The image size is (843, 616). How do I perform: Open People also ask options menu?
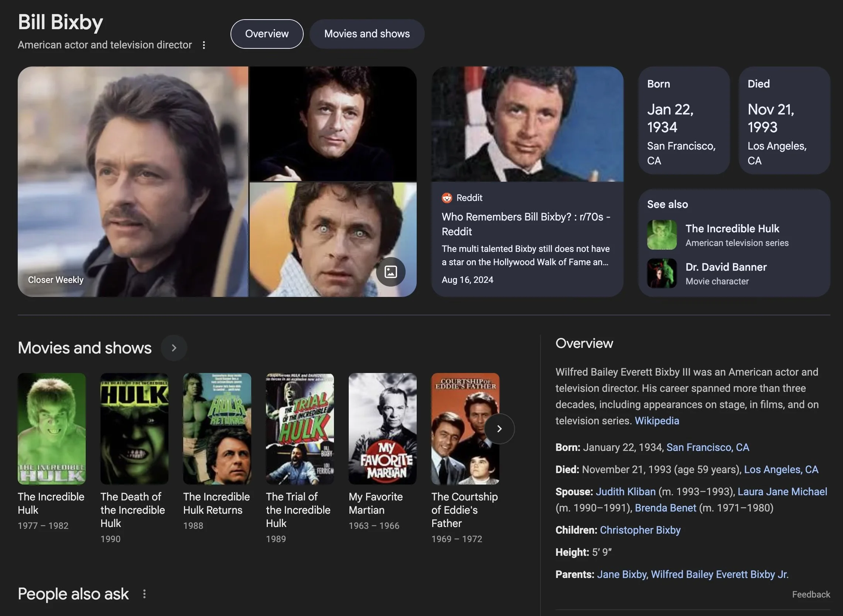click(144, 594)
